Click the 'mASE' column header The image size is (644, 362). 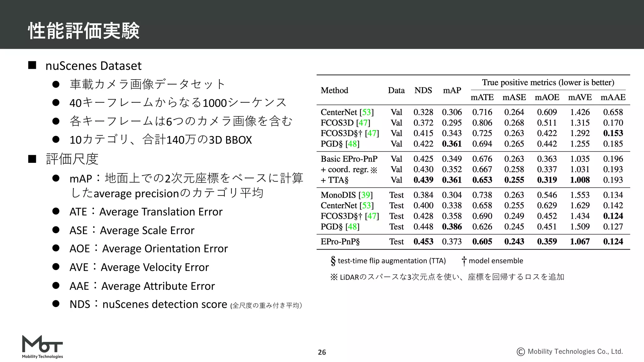[x=514, y=97]
